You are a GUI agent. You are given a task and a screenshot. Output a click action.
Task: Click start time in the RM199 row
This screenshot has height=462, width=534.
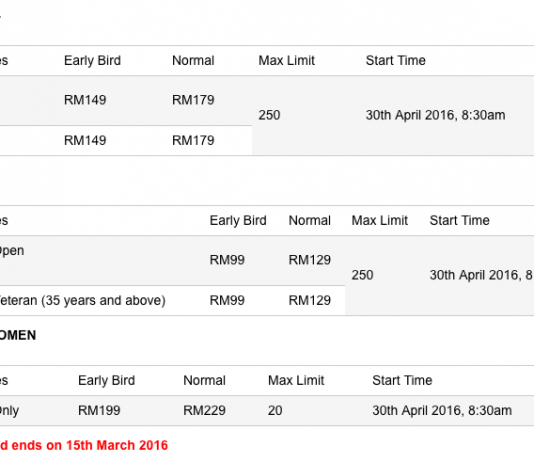pyautogui.click(x=442, y=410)
